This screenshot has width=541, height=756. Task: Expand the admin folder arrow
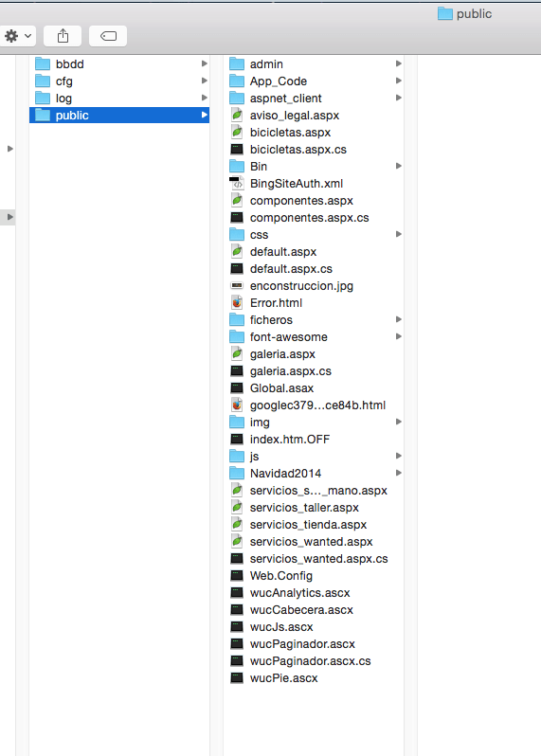click(399, 63)
